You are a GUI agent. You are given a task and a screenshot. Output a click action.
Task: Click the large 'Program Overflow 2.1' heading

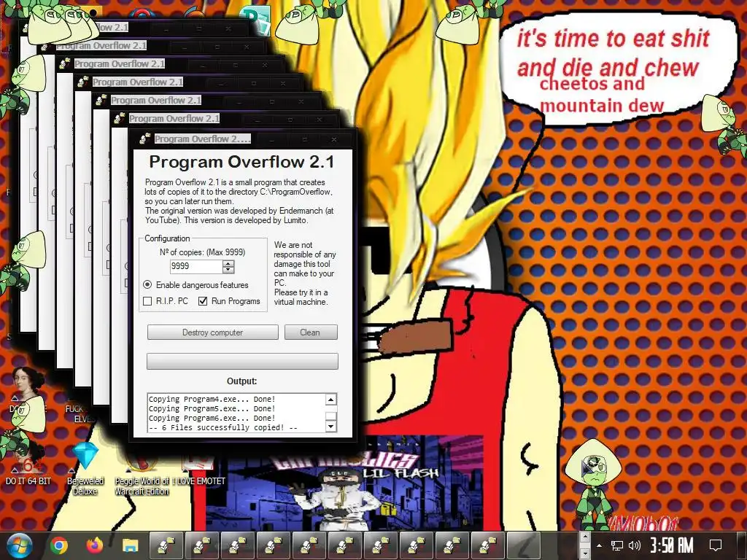[x=241, y=162]
